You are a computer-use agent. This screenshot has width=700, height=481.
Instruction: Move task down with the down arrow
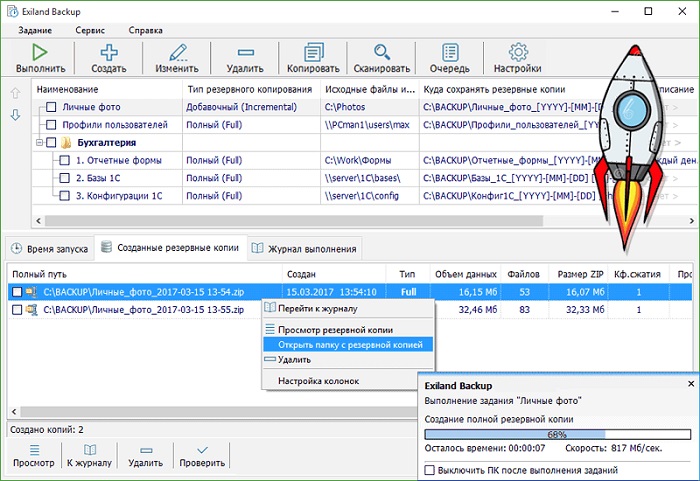(15, 115)
